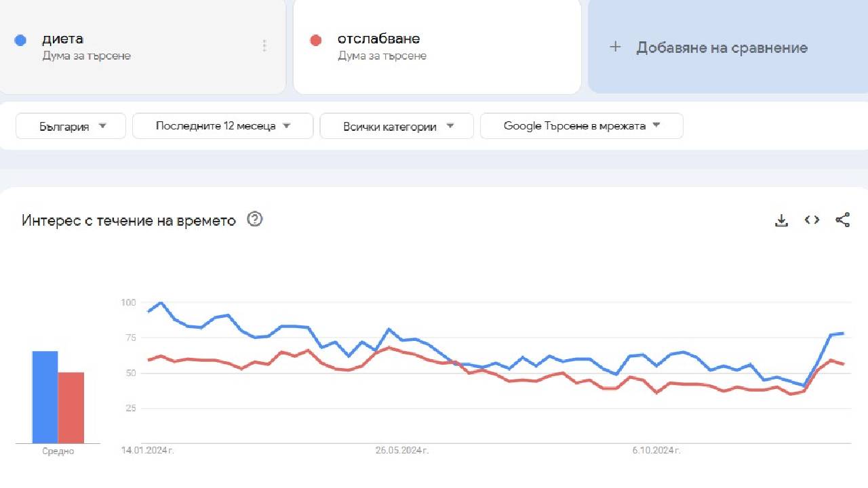Click the blue color dot beside диета

[20, 39]
